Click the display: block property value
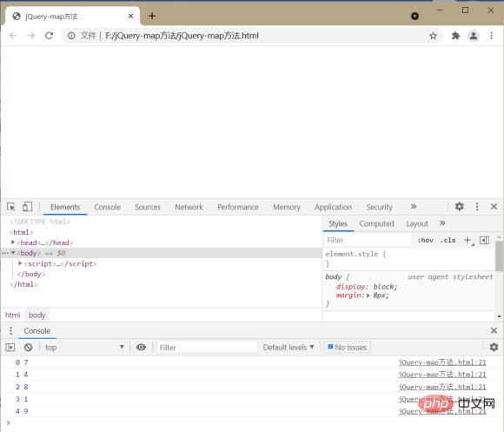Image resolution: width=504 pixels, height=432 pixels. pyautogui.click(x=385, y=286)
